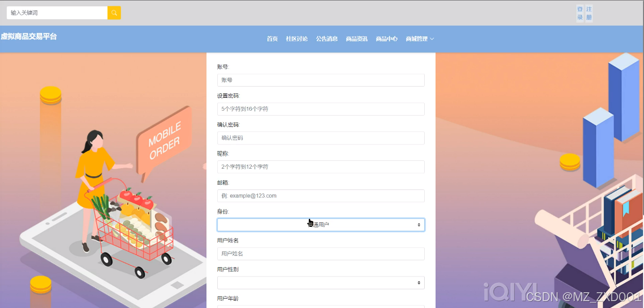Image resolution: width=644 pixels, height=308 pixels.
Task: Click the 昵称 field label
Action: coord(223,154)
